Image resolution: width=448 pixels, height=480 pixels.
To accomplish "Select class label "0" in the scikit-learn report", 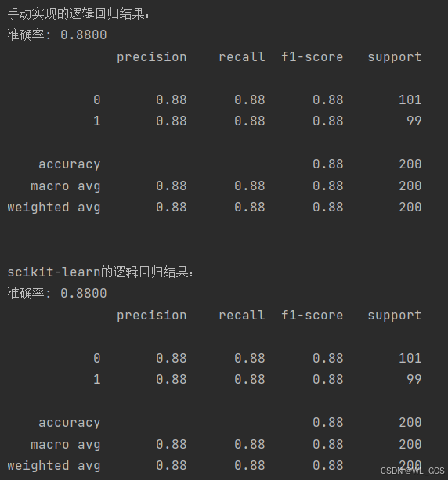I will click(97, 358).
